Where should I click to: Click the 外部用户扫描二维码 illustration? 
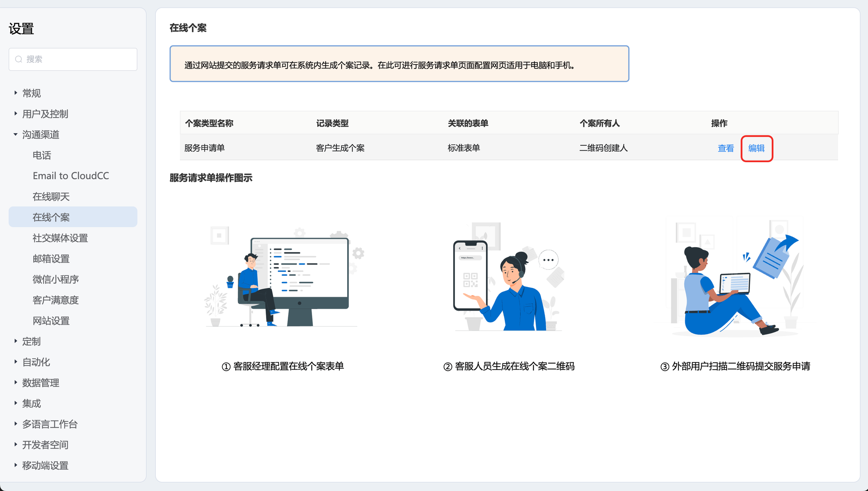(x=736, y=280)
